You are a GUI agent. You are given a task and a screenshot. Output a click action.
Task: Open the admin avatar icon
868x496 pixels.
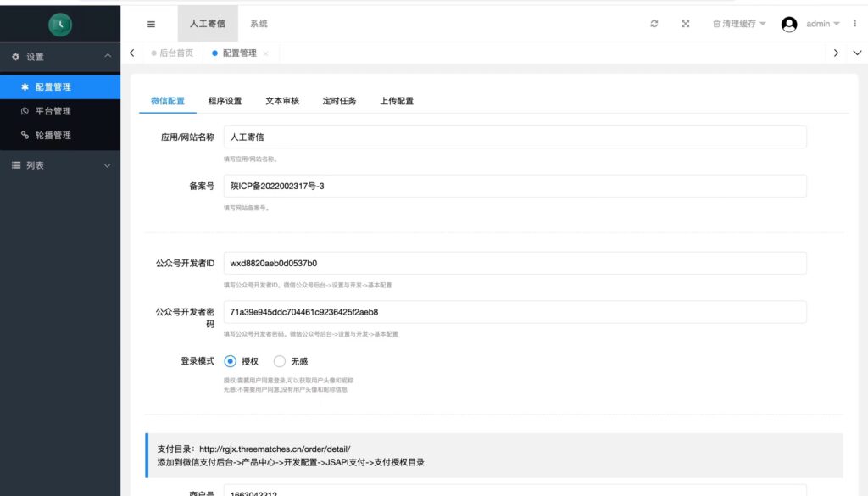788,24
